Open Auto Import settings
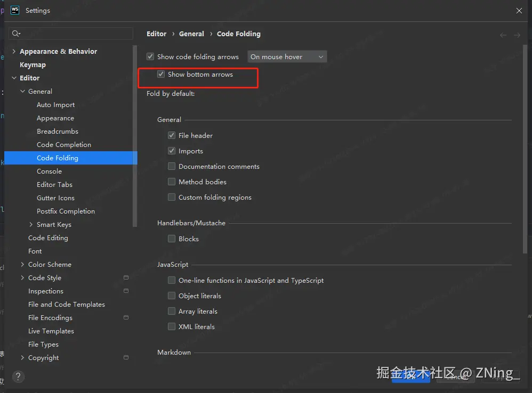This screenshot has height=393, width=532. (x=55, y=105)
